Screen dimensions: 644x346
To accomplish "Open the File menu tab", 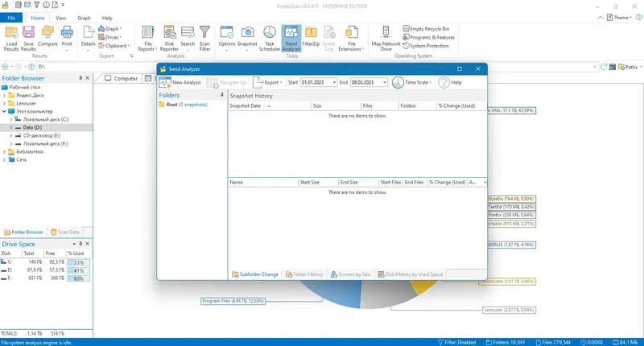I will tap(11, 18).
